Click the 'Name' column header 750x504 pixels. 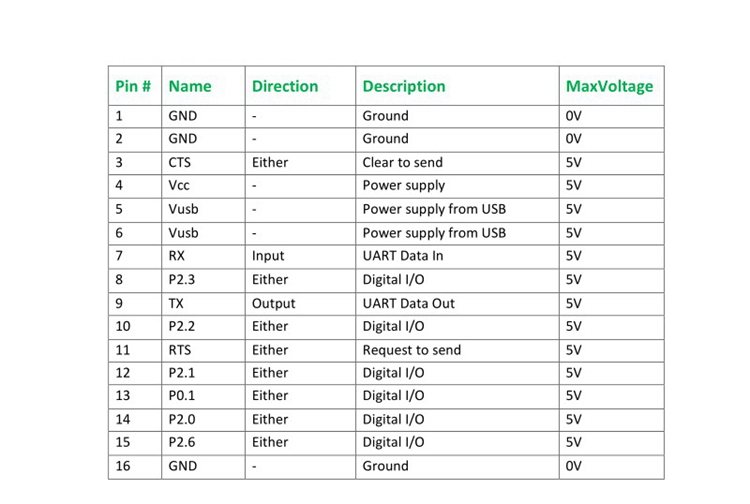tap(190, 86)
